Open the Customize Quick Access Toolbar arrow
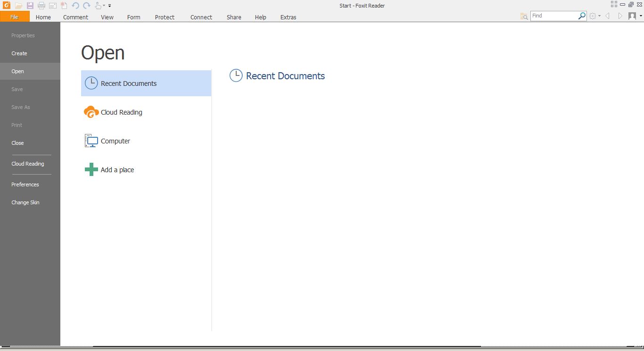644x351 pixels. click(109, 6)
